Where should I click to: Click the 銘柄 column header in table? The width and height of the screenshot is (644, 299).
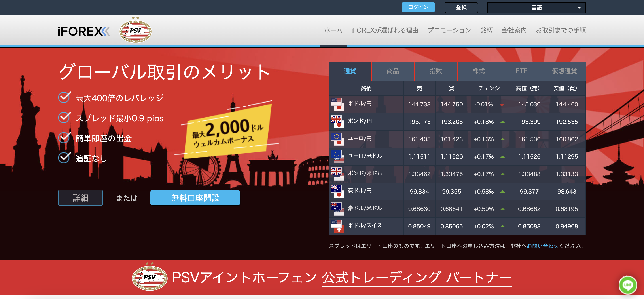366,88
